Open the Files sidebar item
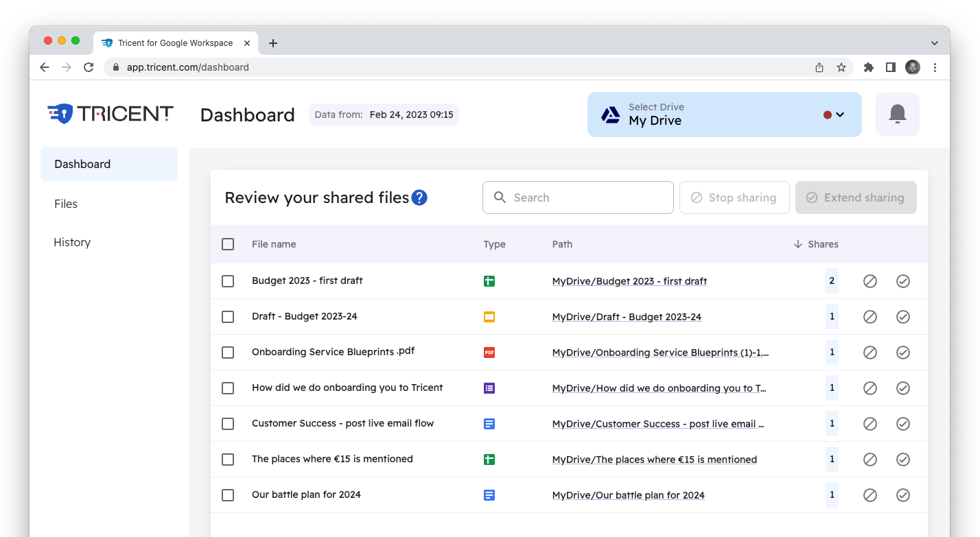The width and height of the screenshot is (980, 537). pos(66,204)
